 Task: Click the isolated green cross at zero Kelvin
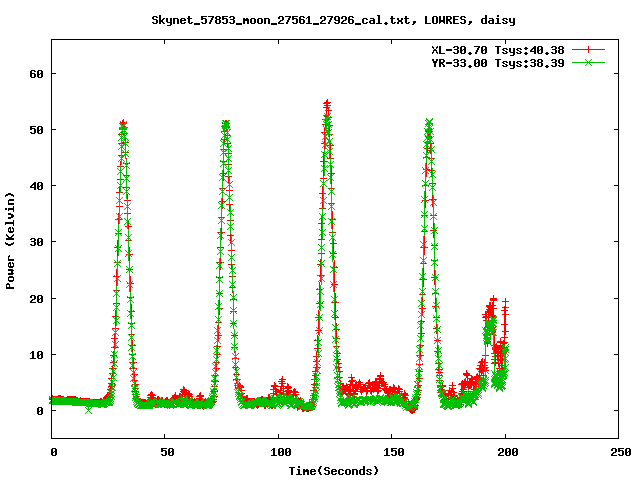pos(89,410)
